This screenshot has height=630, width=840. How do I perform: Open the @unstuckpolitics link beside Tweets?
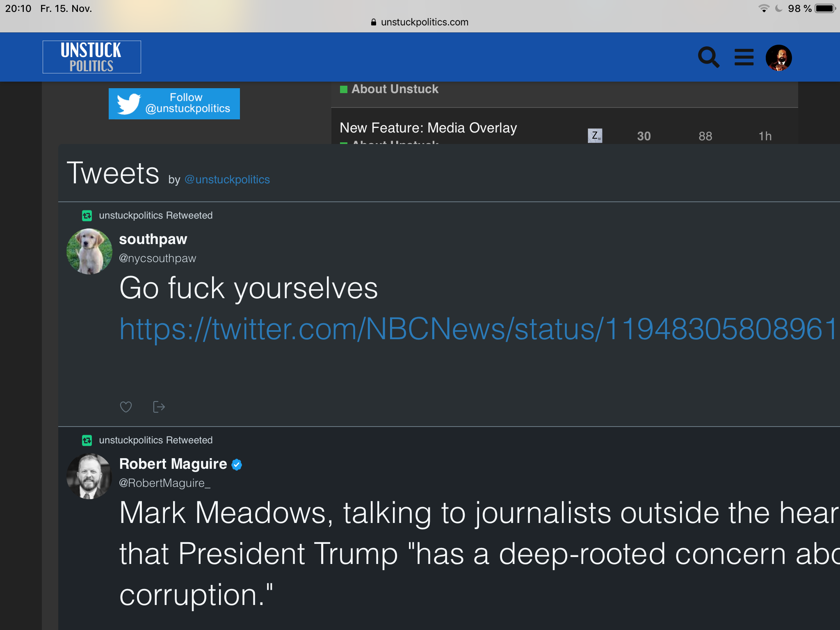227,180
